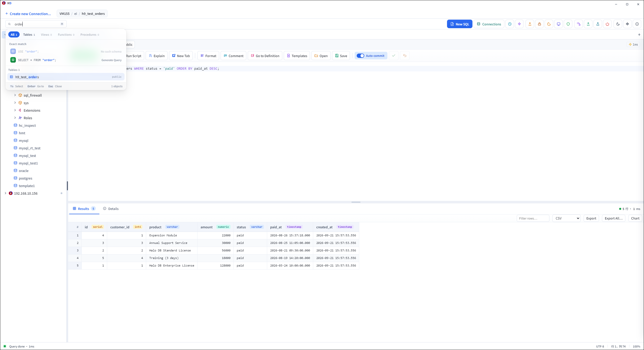Open the Connections button
644x350 pixels.
click(x=489, y=24)
